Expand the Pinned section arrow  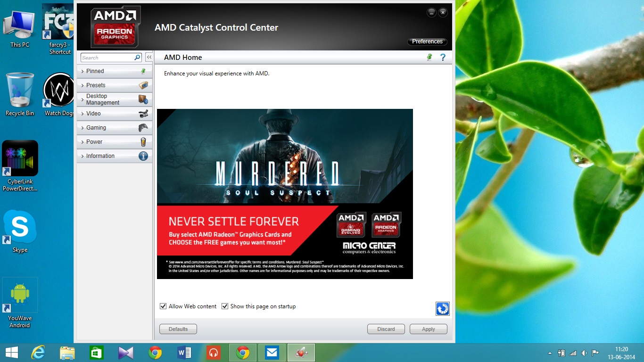point(83,71)
